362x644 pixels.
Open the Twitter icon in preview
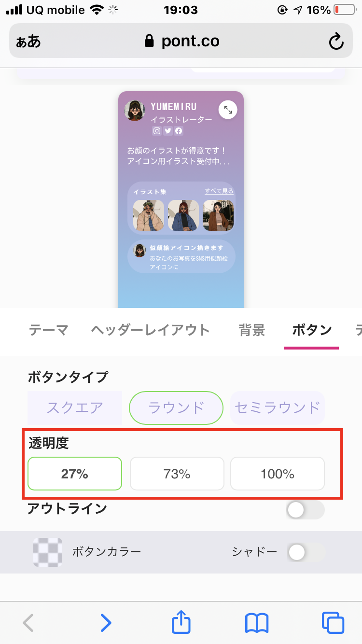pos(167,131)
